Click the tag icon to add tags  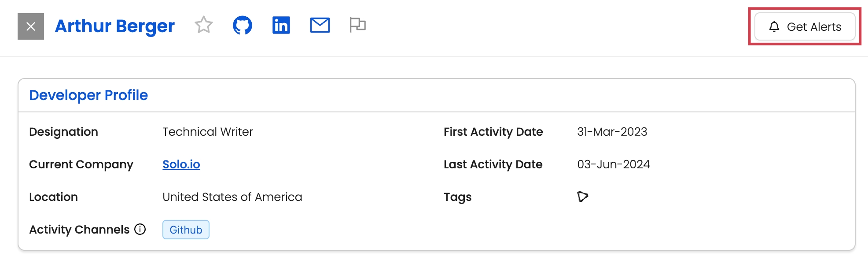click(583, 197)
